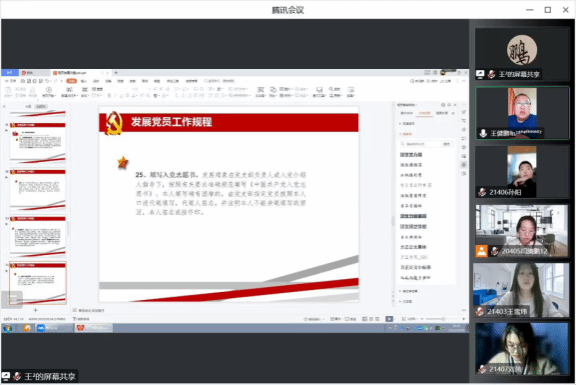Switch to normal view in status bar
The image size is (576, 385).
click(364, 319)
